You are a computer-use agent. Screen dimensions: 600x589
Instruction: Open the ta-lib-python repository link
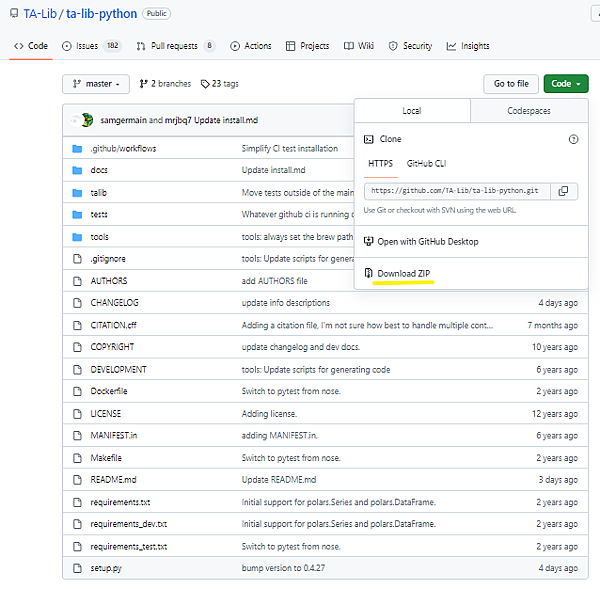[101, 14]
